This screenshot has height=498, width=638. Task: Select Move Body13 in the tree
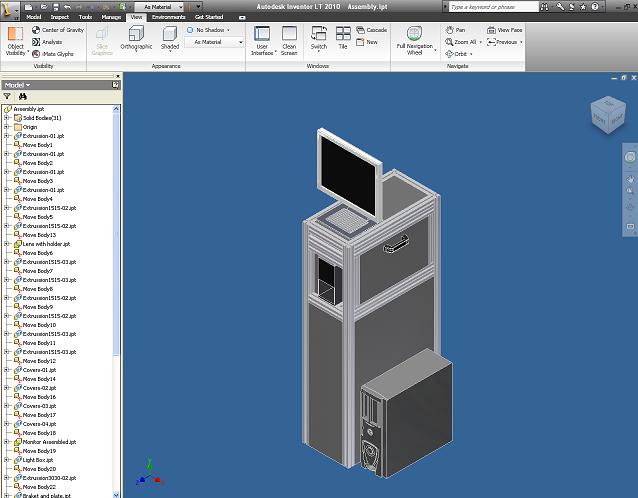pos(39,235)
